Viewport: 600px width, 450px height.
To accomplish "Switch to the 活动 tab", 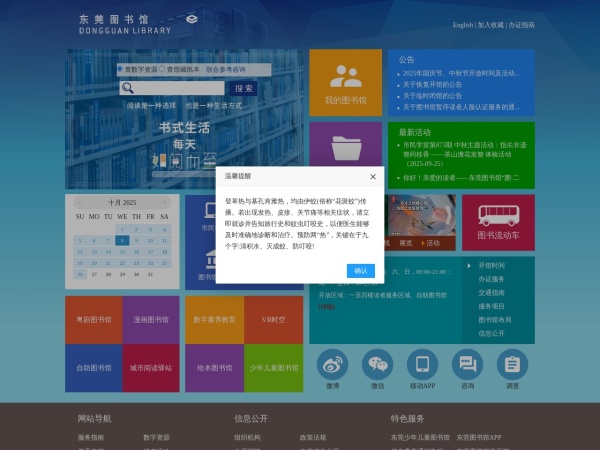I will point(433,243).
